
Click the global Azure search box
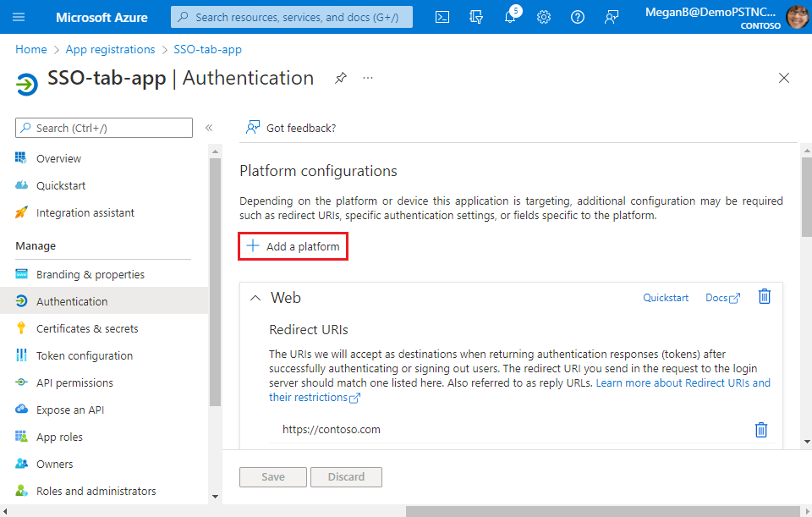291,16
